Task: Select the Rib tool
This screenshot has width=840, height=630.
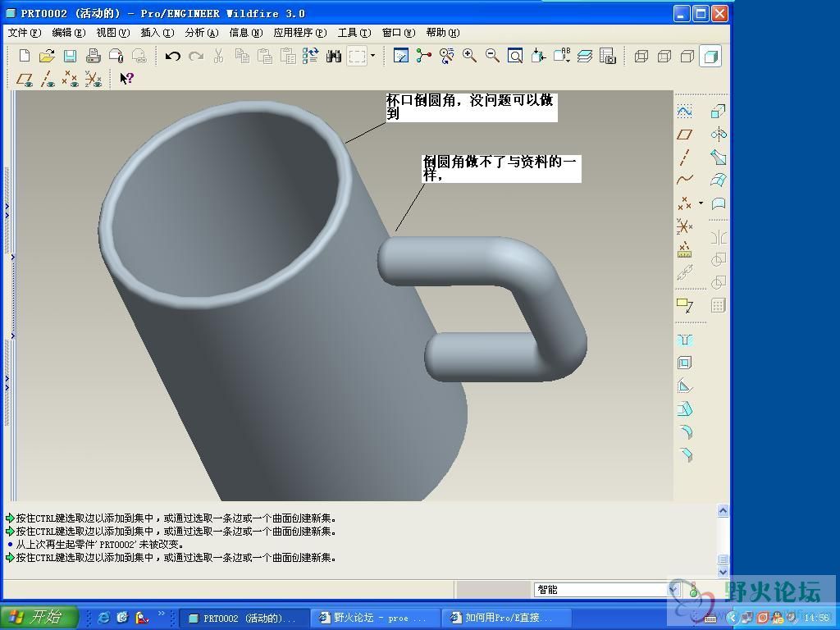Action: coord(685,386)
